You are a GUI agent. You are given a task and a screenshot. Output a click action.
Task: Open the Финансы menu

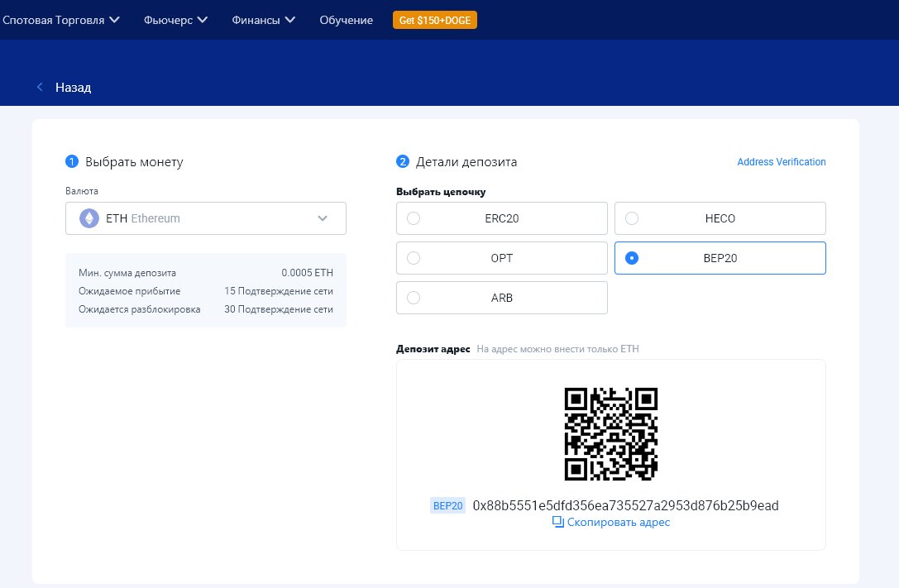pyautogui.click(x=263, y=20)
